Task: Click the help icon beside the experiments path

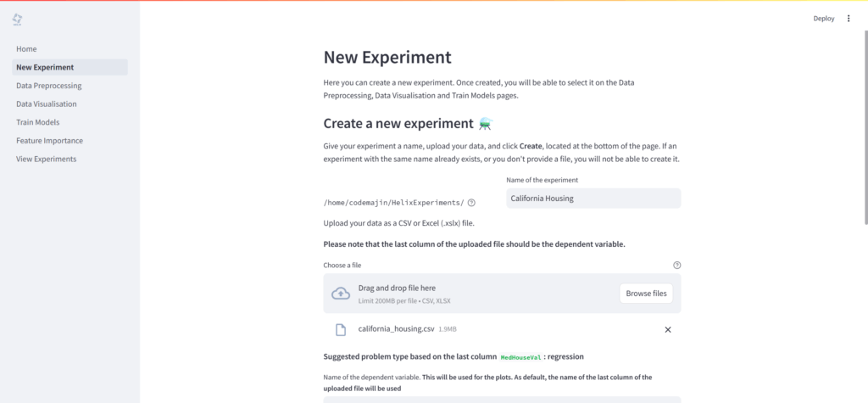Action: 471,203
